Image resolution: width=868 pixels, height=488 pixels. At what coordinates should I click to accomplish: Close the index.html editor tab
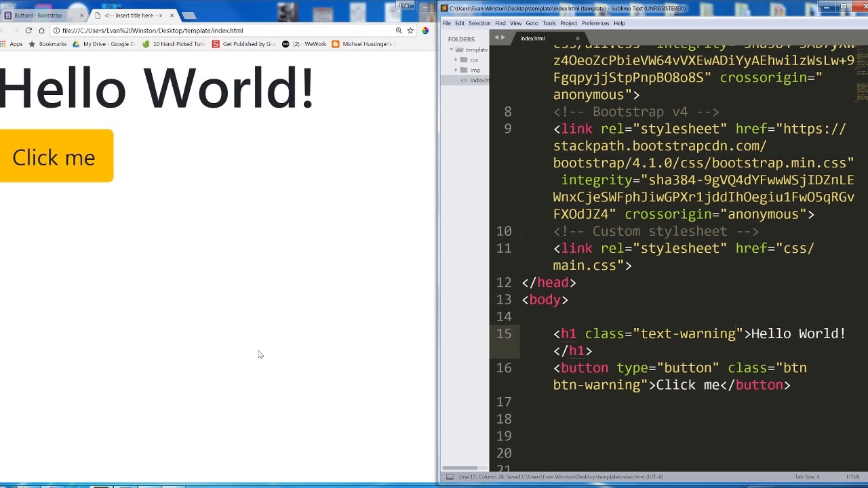point(578,39)
